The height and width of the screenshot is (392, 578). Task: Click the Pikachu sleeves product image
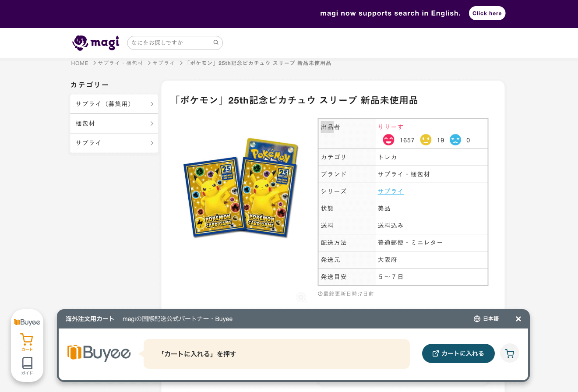pos(241,189)
